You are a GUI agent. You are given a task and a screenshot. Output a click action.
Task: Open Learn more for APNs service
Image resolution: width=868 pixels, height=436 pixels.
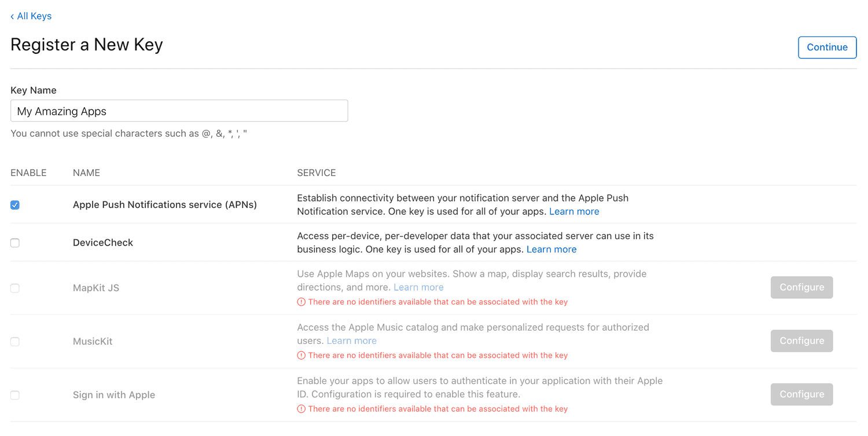(x=574, y=211)
